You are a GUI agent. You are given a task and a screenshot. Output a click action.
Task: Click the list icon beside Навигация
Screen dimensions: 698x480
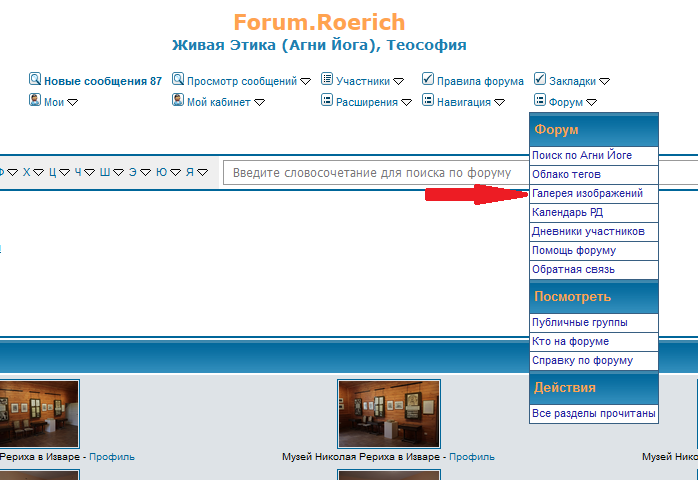(x=428, y=100)
